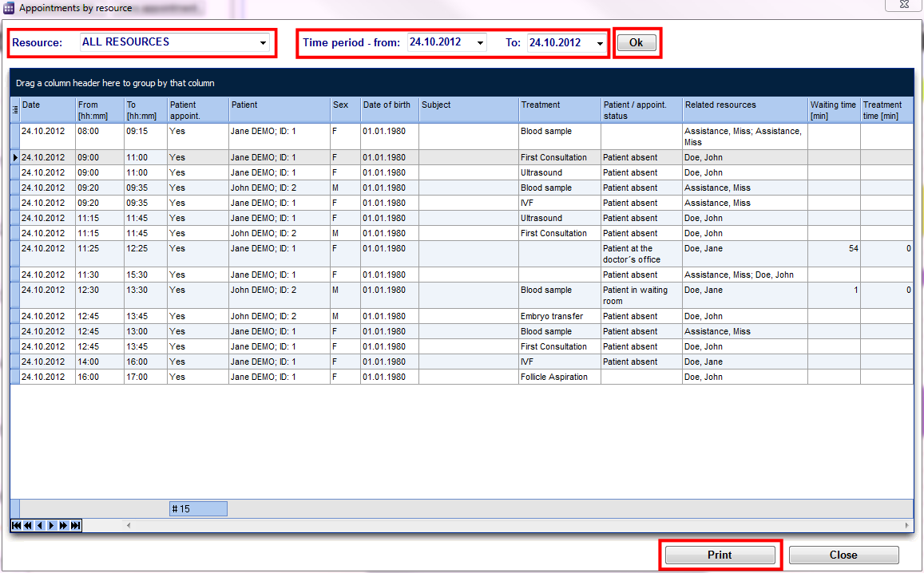Select current-row indicator arrow at 09:00 First Consultation
Viewport: 924px width, 573px height.
14,157
